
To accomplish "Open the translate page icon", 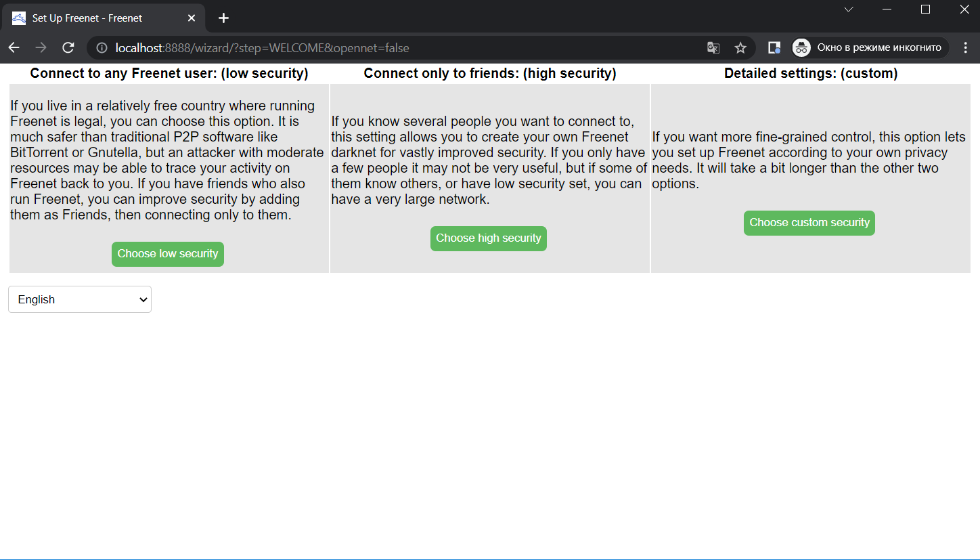I will 713,48.
